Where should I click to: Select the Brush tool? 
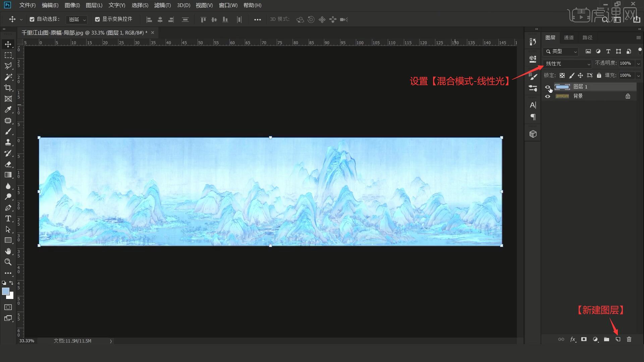click(x=8, y=131)
